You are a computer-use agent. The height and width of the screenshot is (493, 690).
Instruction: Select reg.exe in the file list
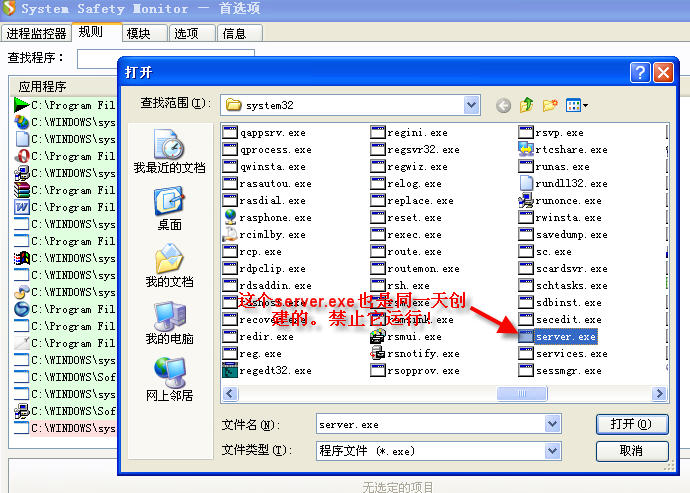coord(252,353)
